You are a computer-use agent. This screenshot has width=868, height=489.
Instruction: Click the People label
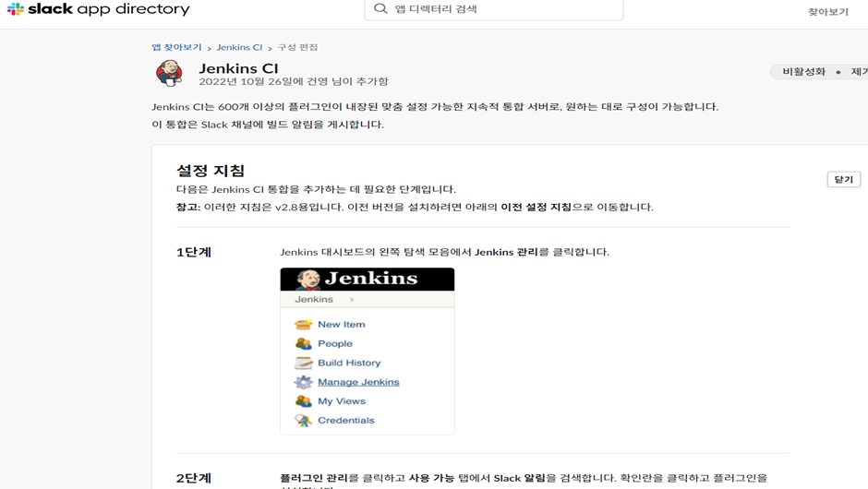pos(335,343)
